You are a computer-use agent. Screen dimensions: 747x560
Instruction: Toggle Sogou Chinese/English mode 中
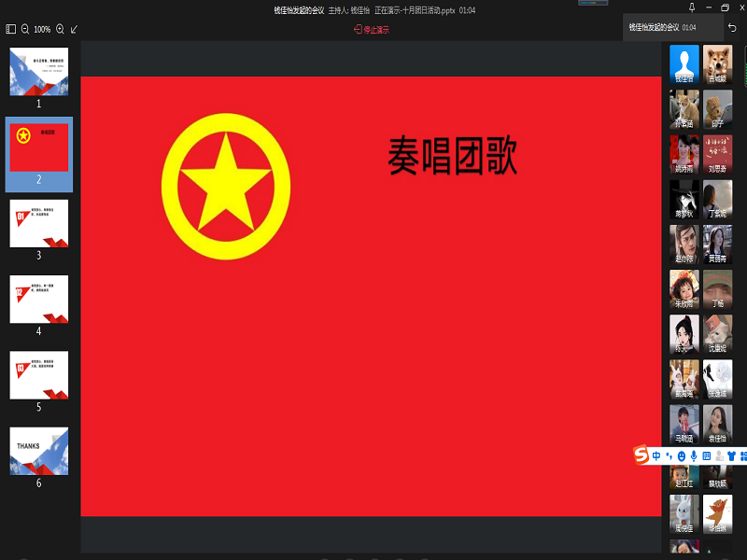click(656, 456)
